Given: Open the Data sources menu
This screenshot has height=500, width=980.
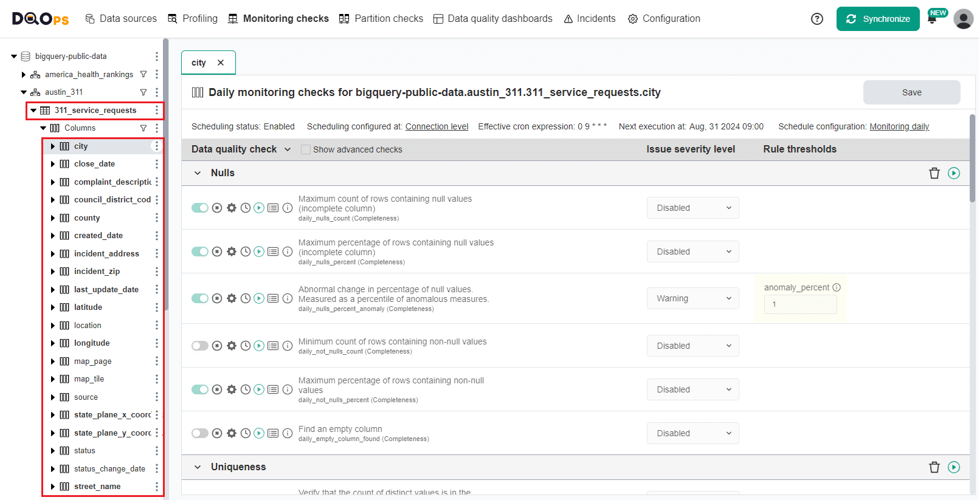Looking at the screenshot, I should coord(121,19).
